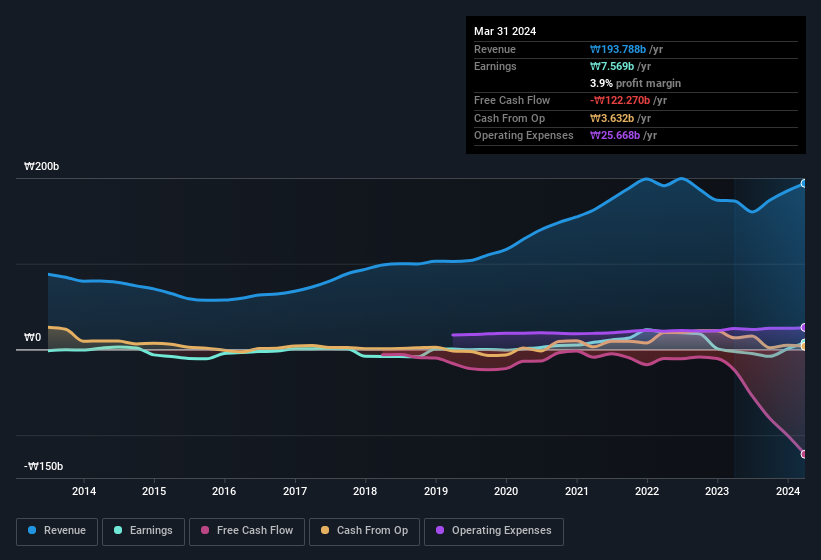
Task: Click the 3.9% profit margin text
Action: 635,83
